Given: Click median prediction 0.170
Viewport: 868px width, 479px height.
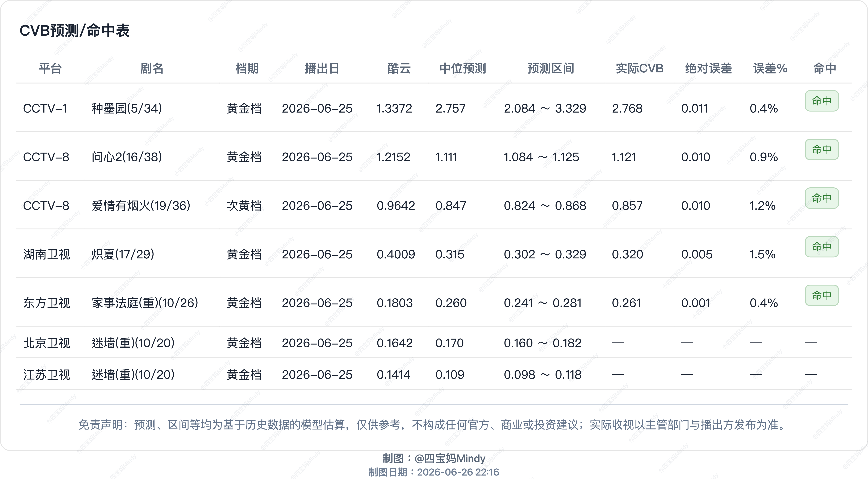Looking at the screenshot, I should pos(449,343).
